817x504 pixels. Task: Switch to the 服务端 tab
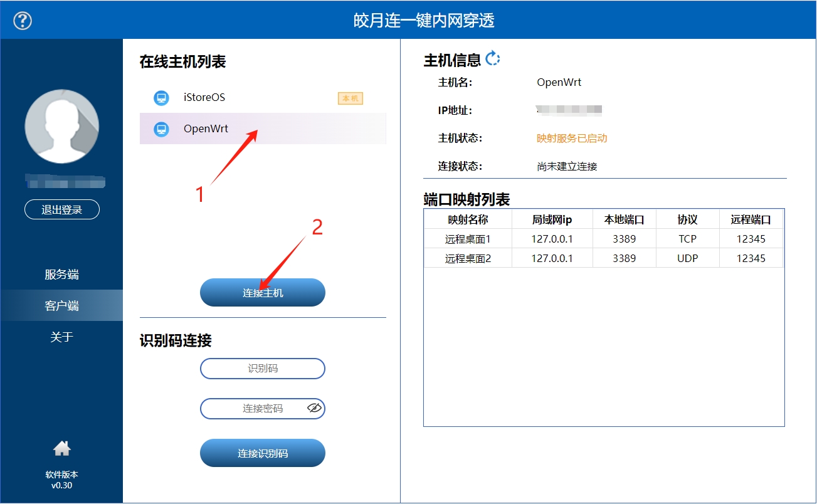click(x=61, y=274)
